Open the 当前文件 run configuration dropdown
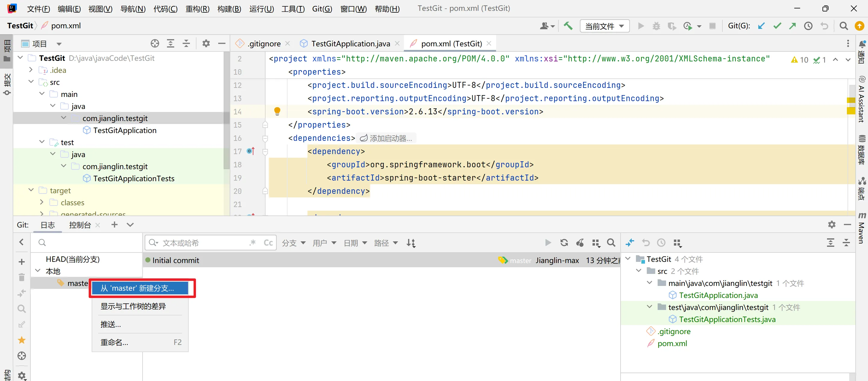Image resolution: width=868 pixels, height=381 pixels. click(x=605, y=26)
